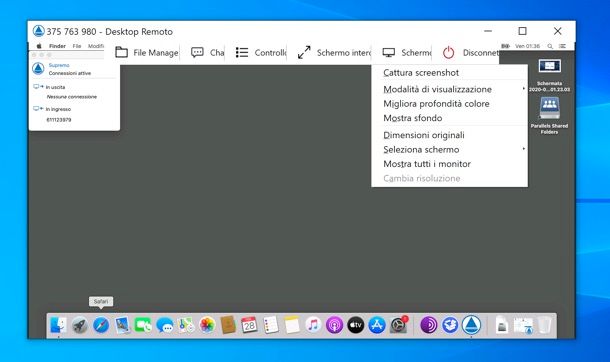Click the Controllo list icon
This screenshot has width=610, height=362.
242,52
